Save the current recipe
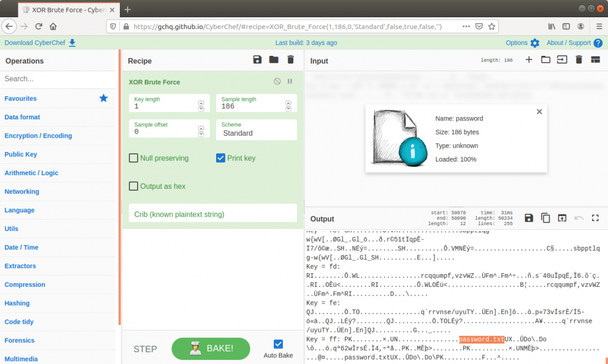Image resolution: width=608 pixels, height=364 pixels. (257, 60)
